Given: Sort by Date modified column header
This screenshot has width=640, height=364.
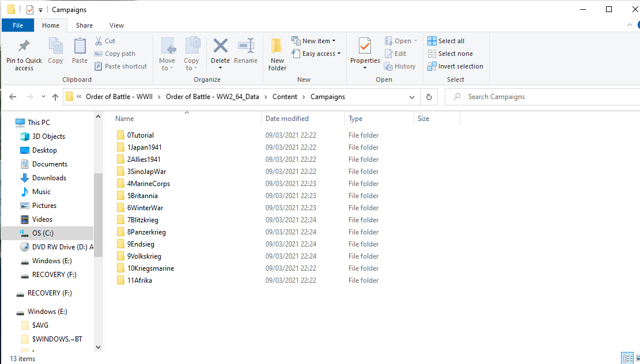Looking at the screenshot, I should pyautogui.click(x=287, y=118).
